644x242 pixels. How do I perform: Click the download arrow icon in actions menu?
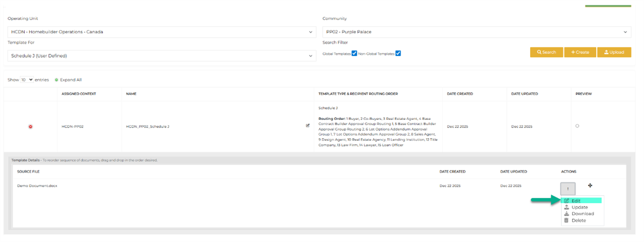(x=566, y=213)
